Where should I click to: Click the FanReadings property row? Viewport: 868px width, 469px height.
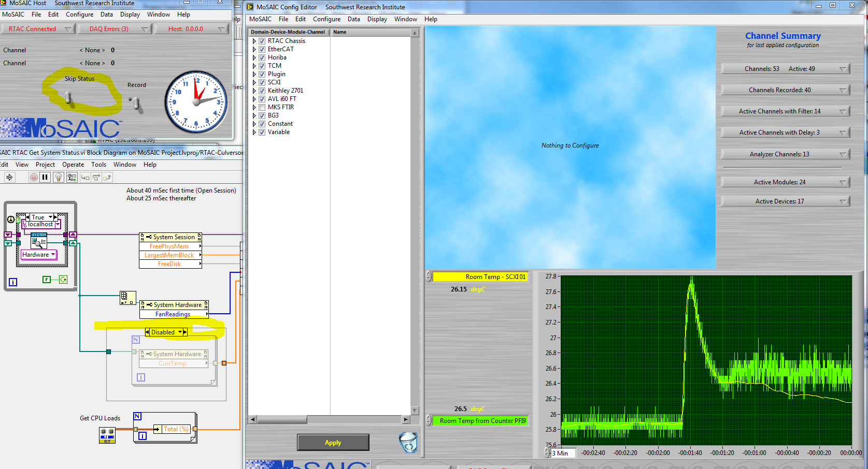173,314
